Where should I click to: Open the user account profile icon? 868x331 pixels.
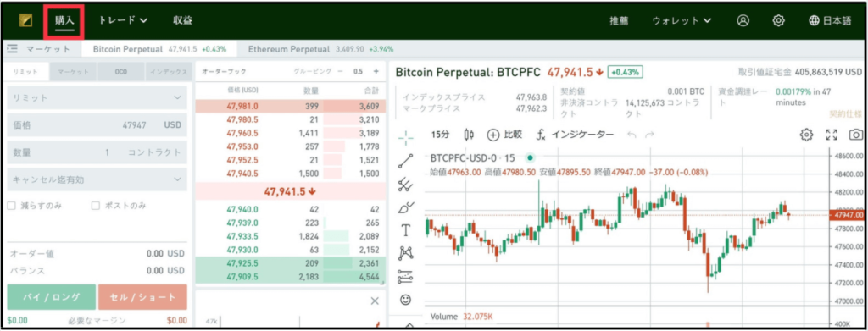tap(743, 20)
